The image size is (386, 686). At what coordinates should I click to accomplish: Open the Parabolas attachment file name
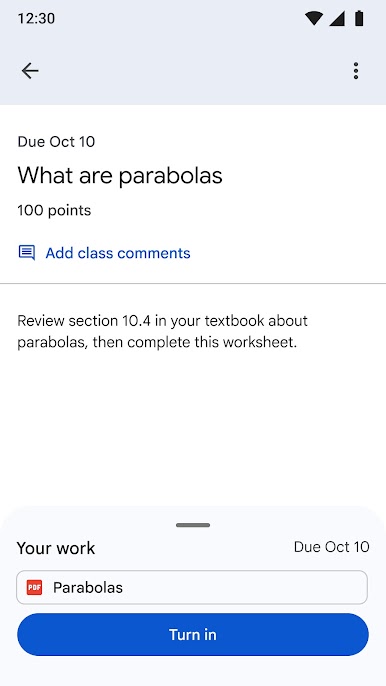click(x=88, y=587)
